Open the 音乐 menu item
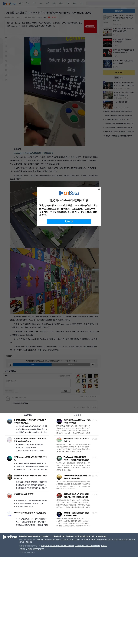This screenshot has height=644, width=138. [34, 4]
